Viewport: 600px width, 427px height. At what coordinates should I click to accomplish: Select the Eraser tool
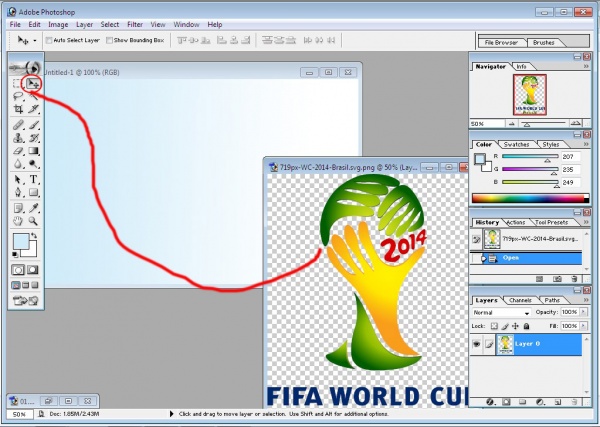click(x=18, y=151)
